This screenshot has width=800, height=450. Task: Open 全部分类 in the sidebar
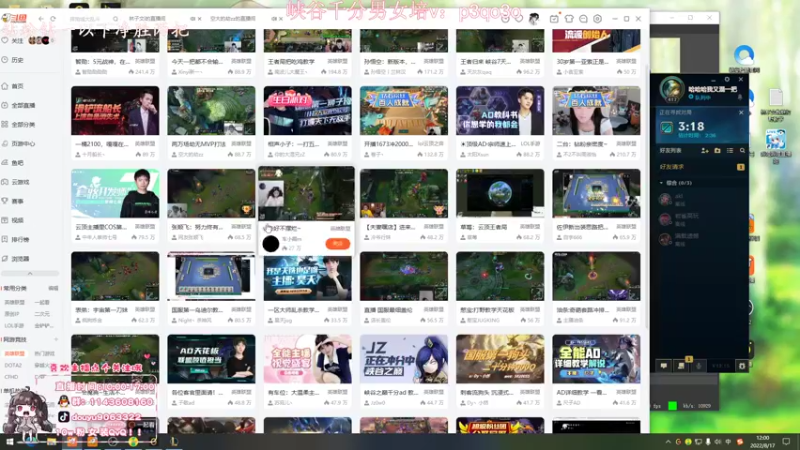click(x=18, y=124)
